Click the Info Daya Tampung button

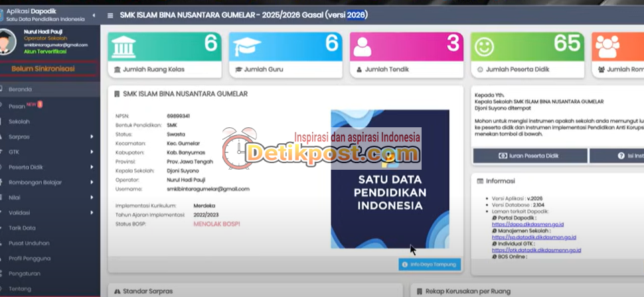(430, 265)
